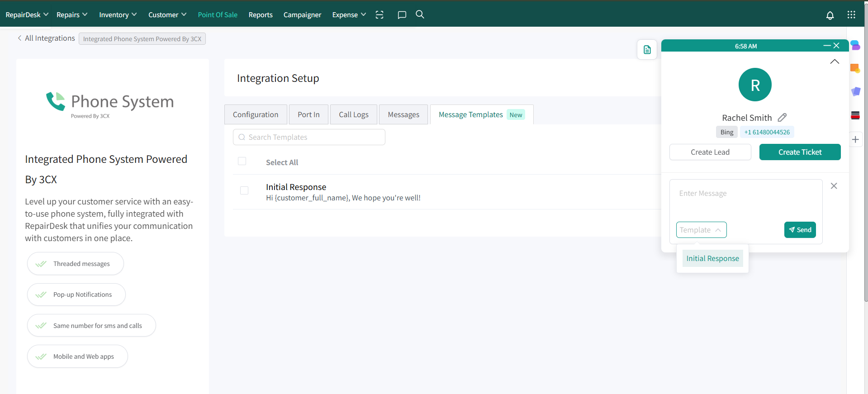
Task: Tick the Initial Response template checkbox
Action: tap(244, 190)
